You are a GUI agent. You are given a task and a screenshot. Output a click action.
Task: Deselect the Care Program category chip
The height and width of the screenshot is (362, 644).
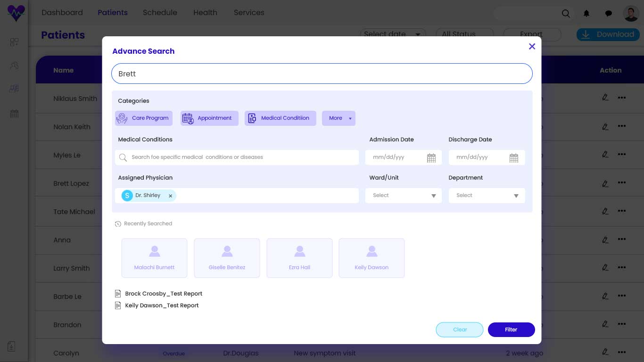click(x=144, y=118)
